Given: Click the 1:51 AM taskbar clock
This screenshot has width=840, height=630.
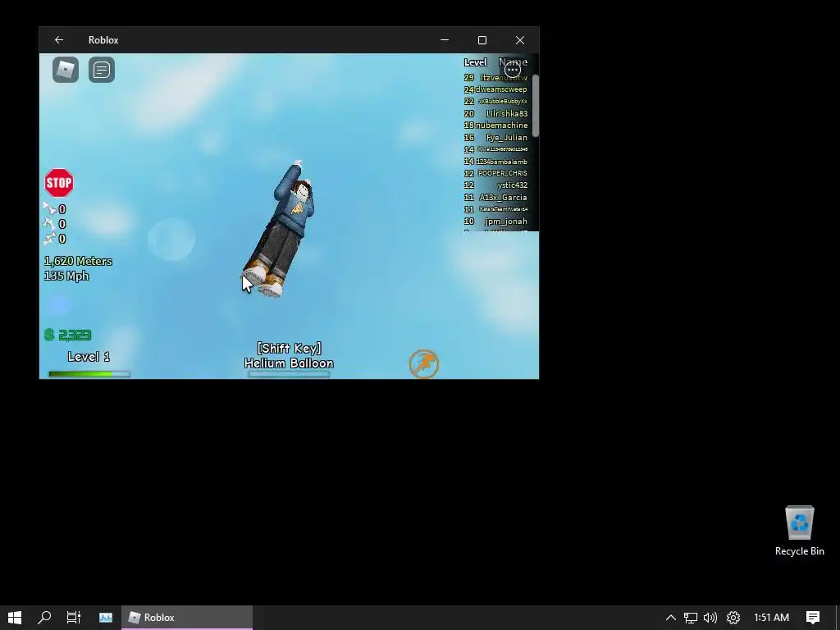Looking at the screenshot, I should point(771,617).
